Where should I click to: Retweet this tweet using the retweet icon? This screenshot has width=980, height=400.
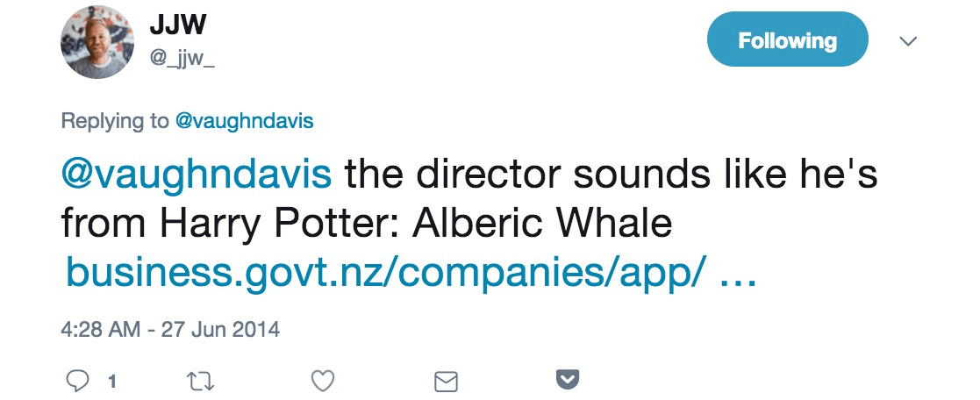[x=200, y=381]
